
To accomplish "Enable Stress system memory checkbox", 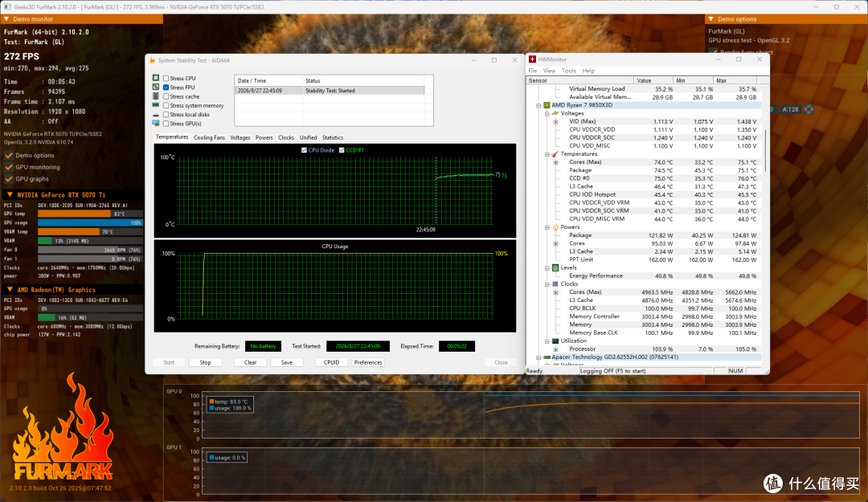I will click(x=166, y=105).
